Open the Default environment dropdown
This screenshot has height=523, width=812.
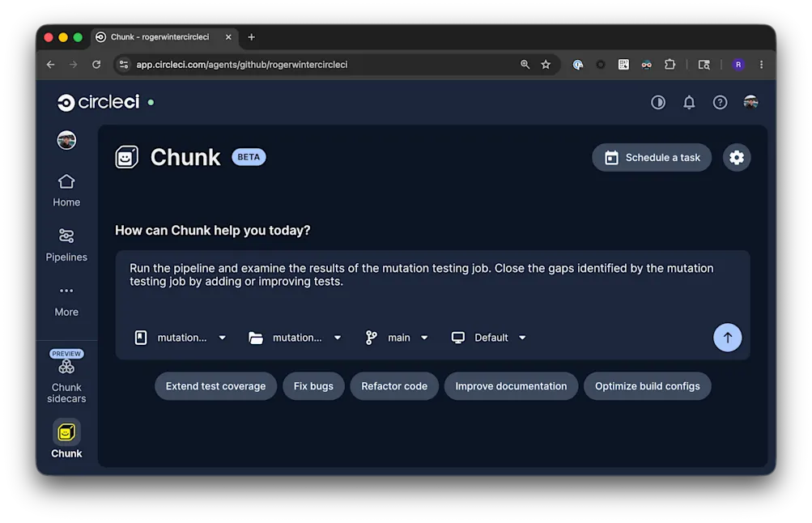489,338
